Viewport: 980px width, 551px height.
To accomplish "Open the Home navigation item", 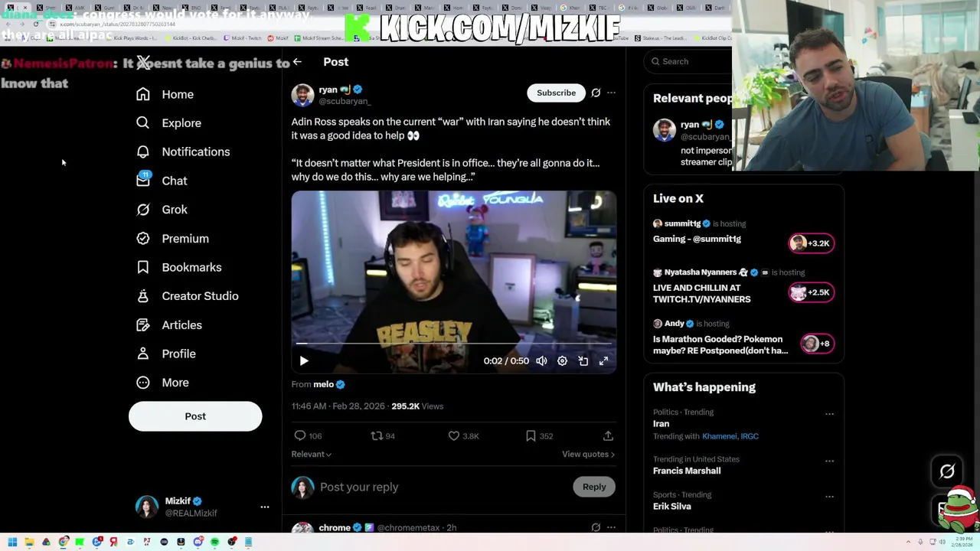I will [x=165, y=94].
